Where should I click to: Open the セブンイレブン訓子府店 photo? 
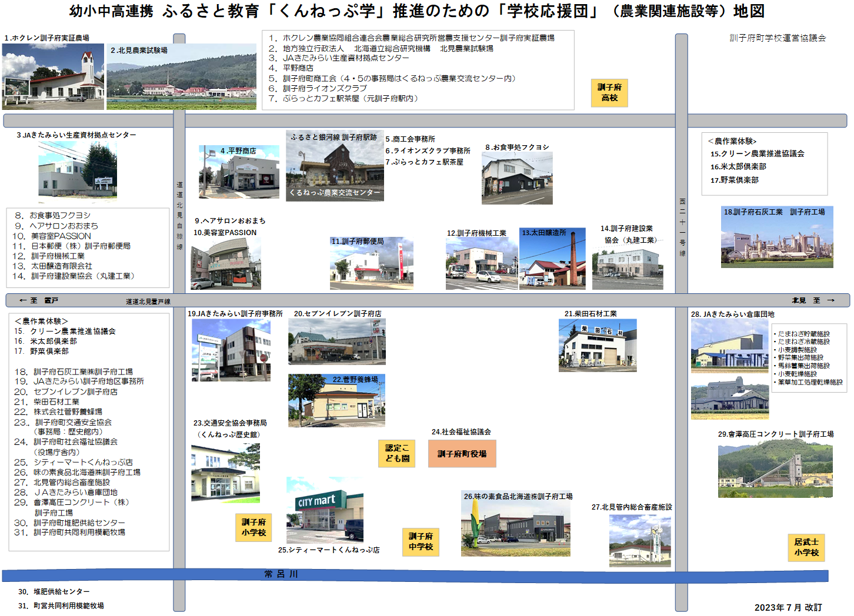[337, 342]
